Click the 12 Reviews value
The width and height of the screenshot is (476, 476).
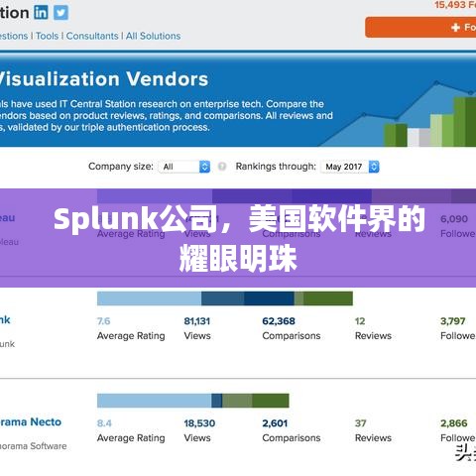point(360,321)
